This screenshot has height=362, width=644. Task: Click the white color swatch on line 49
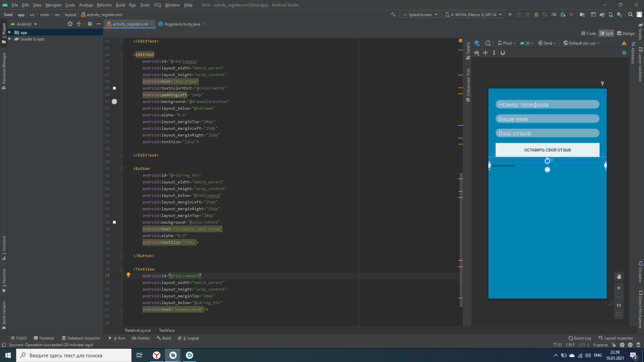pyautogui.click(x=114, y=88)
